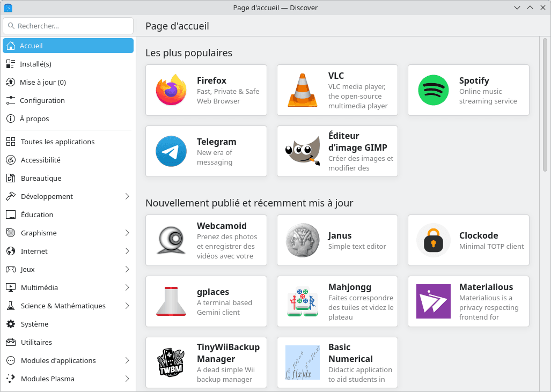Select the Clockode padlock icon
This screenshot has height=392, width=551.
pyautogui.click(x=434, y=240)
